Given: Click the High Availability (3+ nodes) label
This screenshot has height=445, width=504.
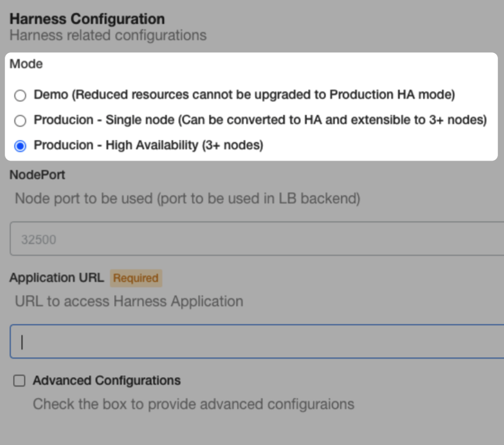Looking at the screenshot, I should 149,146.
